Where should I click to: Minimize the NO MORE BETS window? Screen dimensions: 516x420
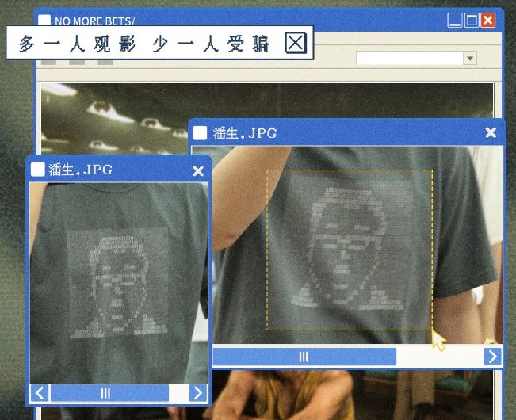455,21
